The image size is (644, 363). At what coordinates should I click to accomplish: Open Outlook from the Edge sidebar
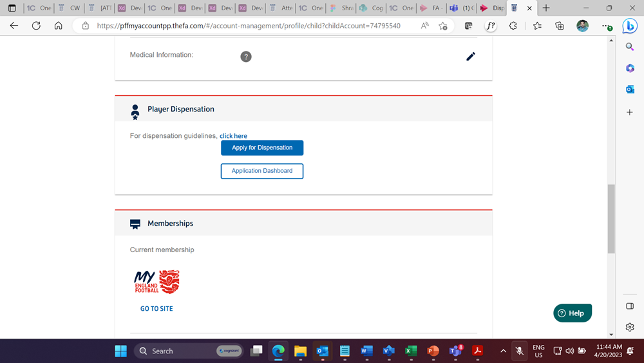click(630, 90)
